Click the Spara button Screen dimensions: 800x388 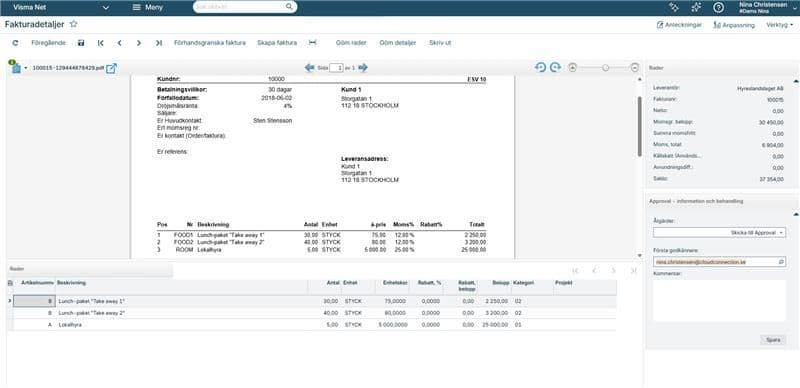click(x=773, y=340)
